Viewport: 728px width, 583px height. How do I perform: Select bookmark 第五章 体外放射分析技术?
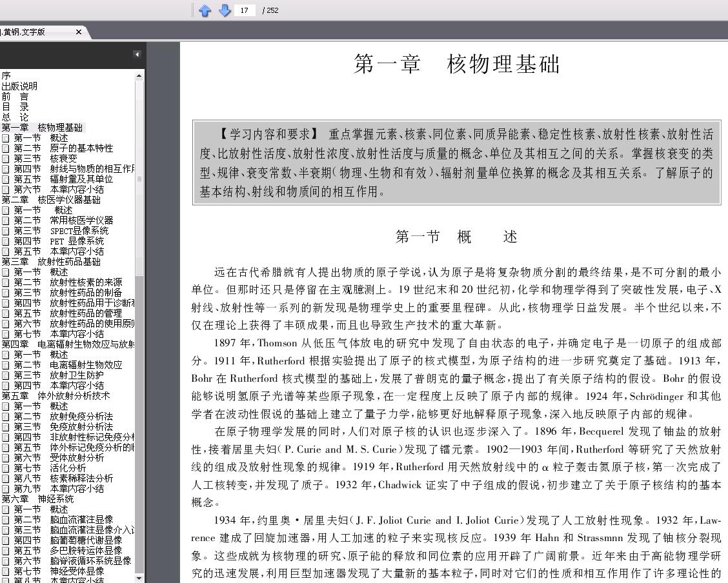56,395
